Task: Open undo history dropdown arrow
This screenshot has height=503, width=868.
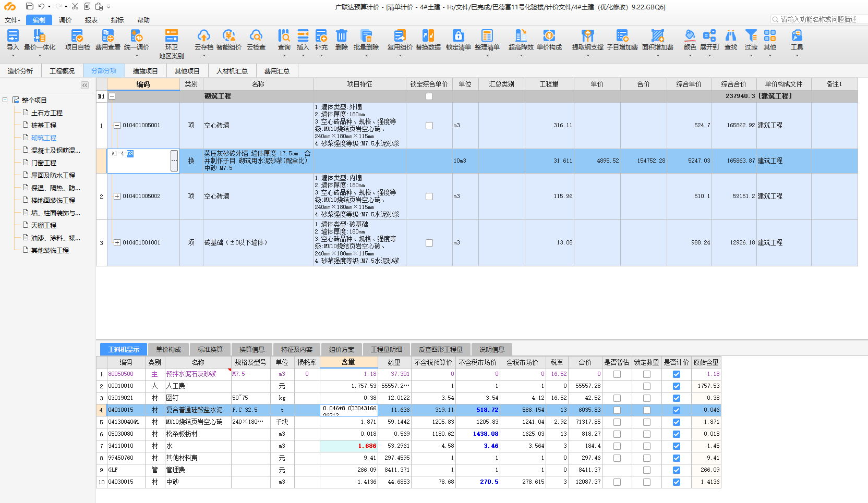Action: [x=49, y=7]
